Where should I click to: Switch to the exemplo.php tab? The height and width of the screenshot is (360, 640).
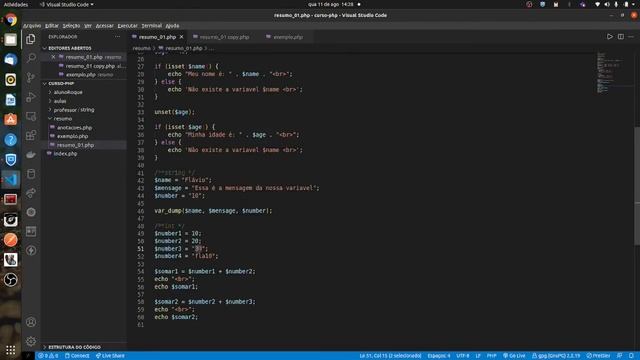(x=288, y=37)
